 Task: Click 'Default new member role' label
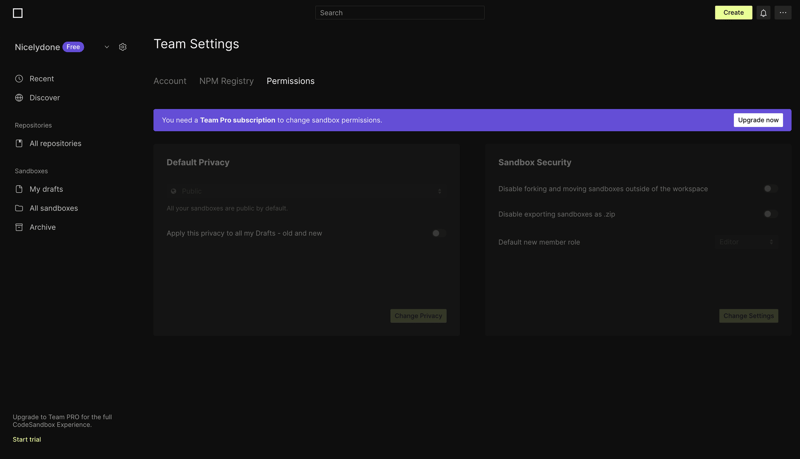[539, 242]
